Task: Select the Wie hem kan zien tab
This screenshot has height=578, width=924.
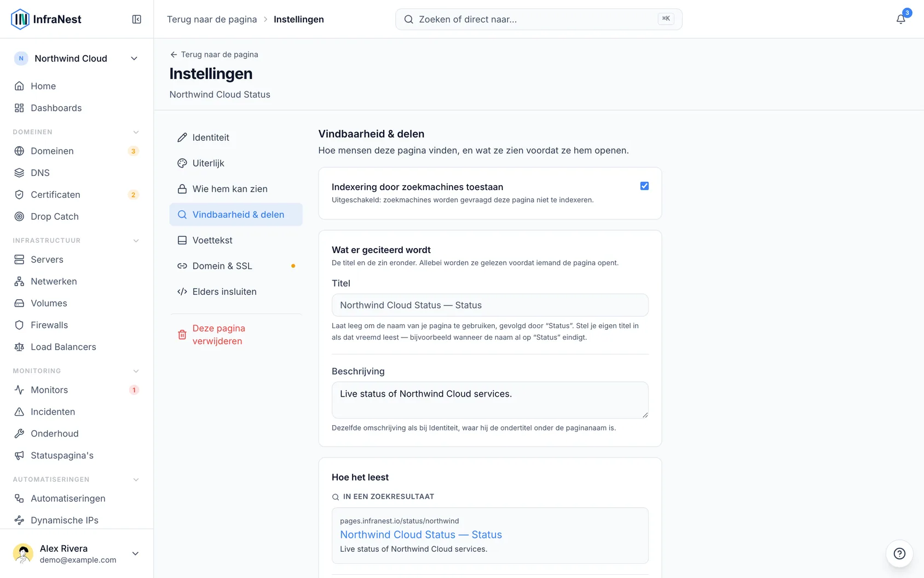Action: coord(236,189)
